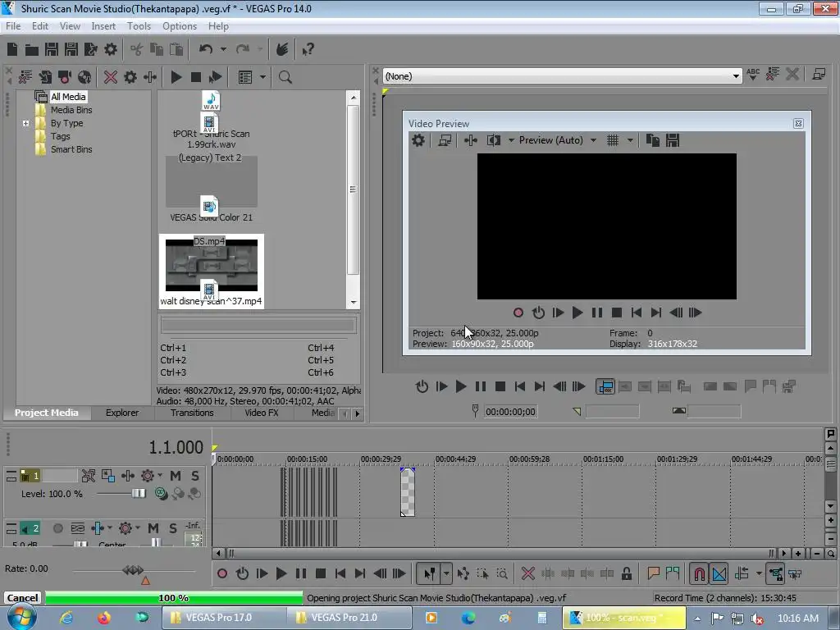Open overlays grid dropdown arrow

630,140
